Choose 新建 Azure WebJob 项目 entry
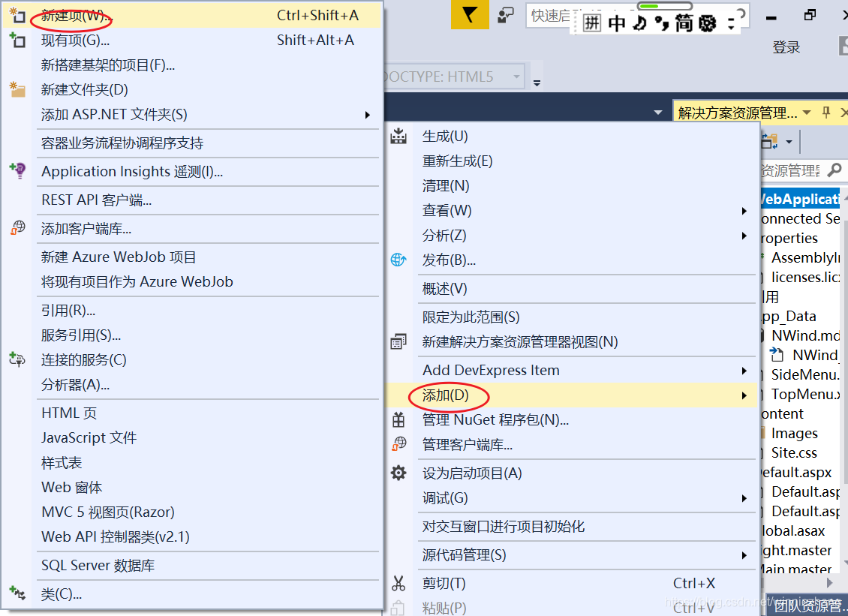848x616 pixels. (191, 257)
